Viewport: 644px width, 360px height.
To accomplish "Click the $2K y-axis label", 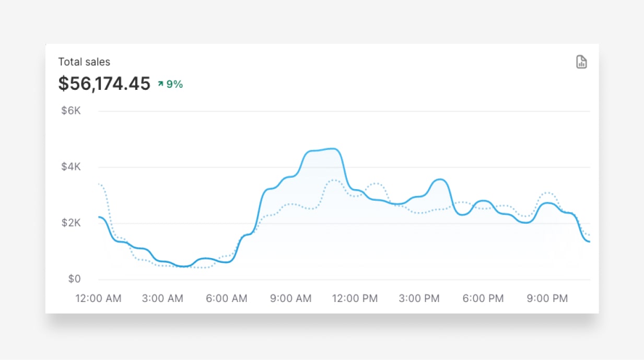I will (x=71, y=223).
